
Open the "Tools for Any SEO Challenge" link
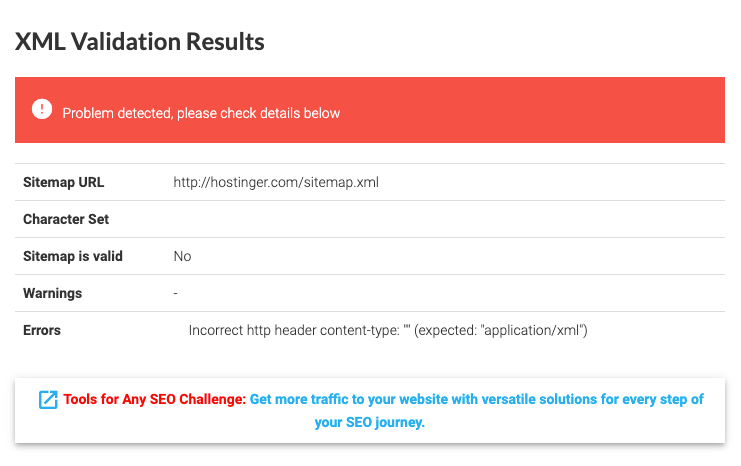tap(154, 400)
